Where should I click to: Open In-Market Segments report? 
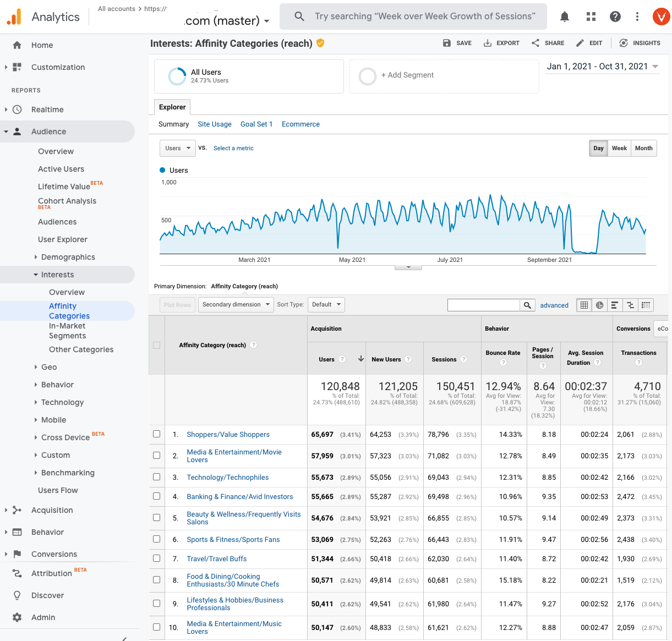(75, 331)
